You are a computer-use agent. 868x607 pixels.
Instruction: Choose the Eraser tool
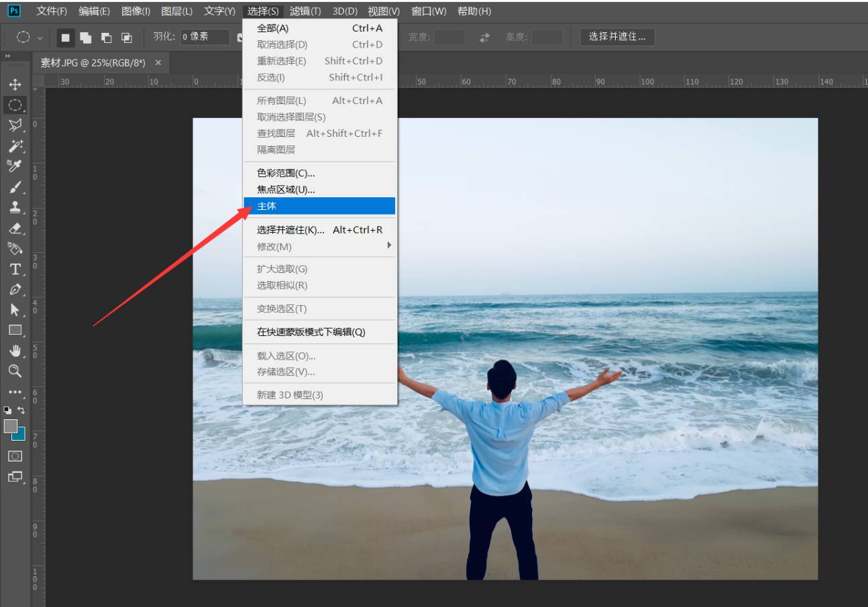click(x=15, y=228)
